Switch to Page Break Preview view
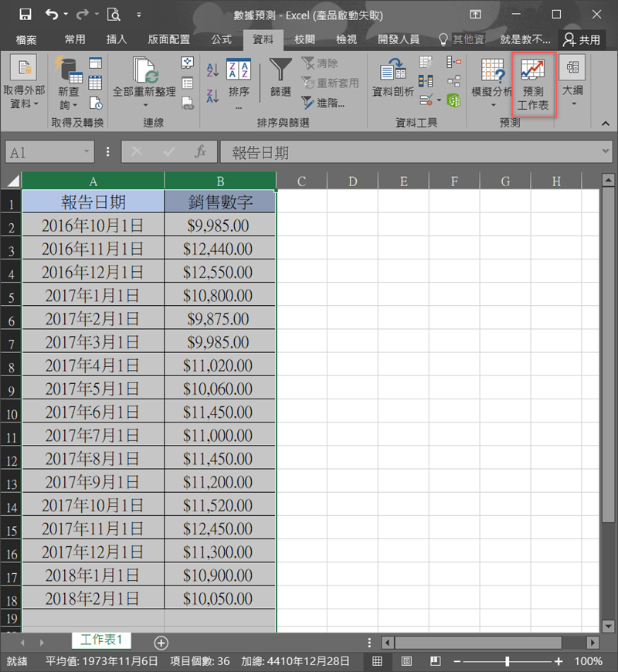This screenshot has width=618, height=672. coord(435,661)
